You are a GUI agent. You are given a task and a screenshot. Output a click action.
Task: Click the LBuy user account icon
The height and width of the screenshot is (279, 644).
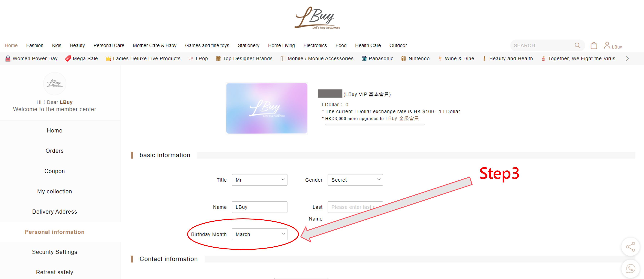(607, 45)
